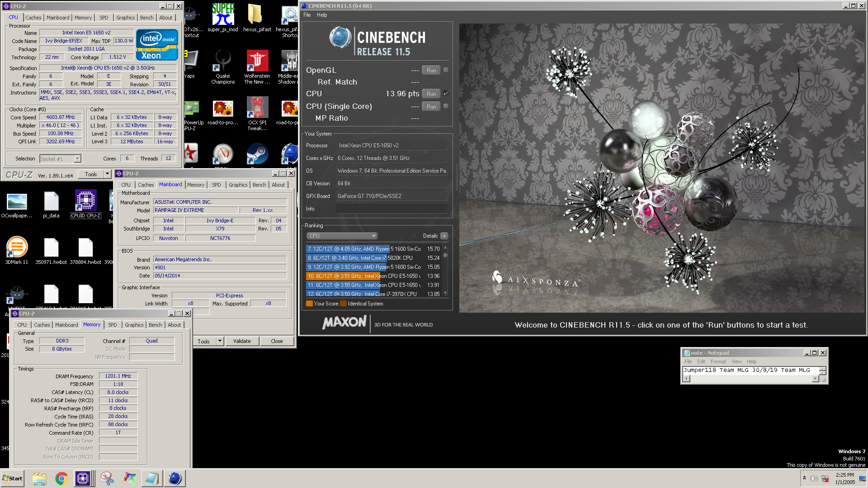Open 350971.hwbot file

click(x=51, y=252)
